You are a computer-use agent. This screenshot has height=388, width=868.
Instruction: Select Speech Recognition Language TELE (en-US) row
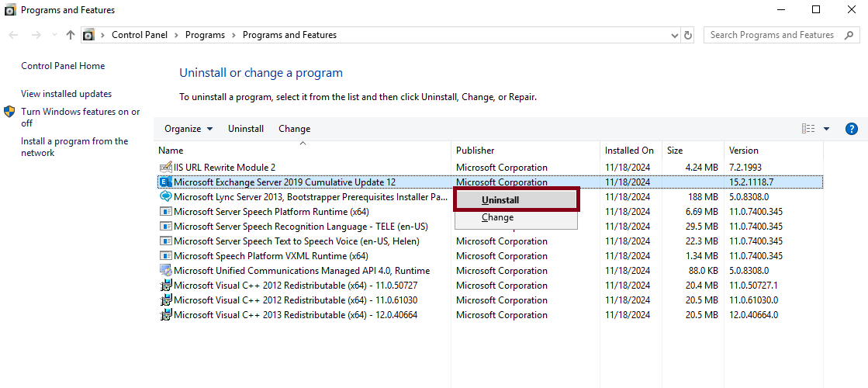(489, 227)
